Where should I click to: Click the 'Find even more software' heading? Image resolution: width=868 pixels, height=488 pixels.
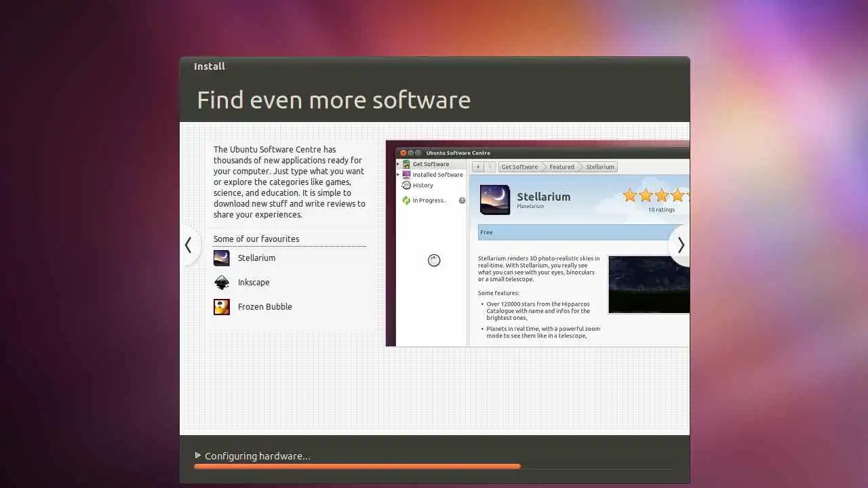point(334,100)
